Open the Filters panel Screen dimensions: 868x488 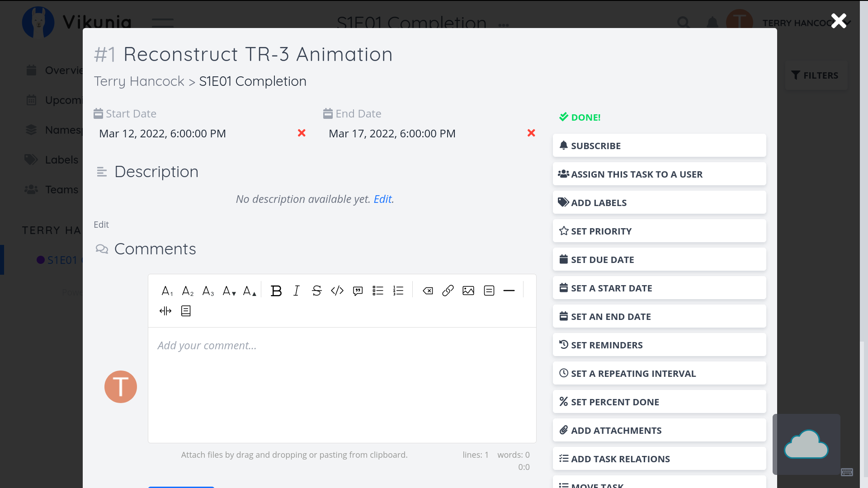coord(816,75)
